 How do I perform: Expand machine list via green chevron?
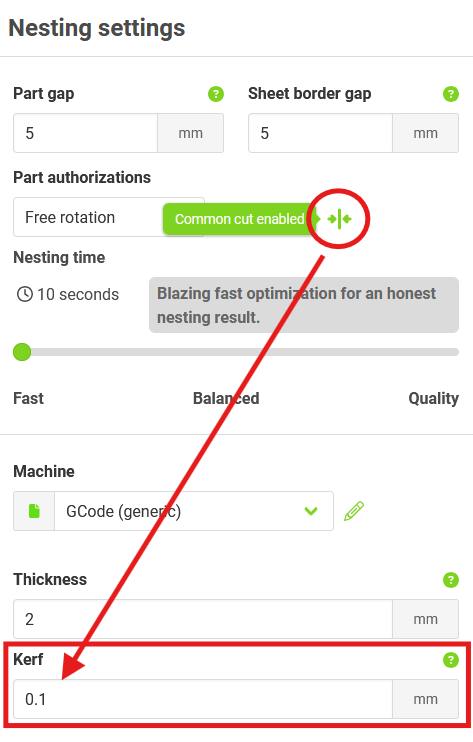pyautogui.click(x=311, y=511)
